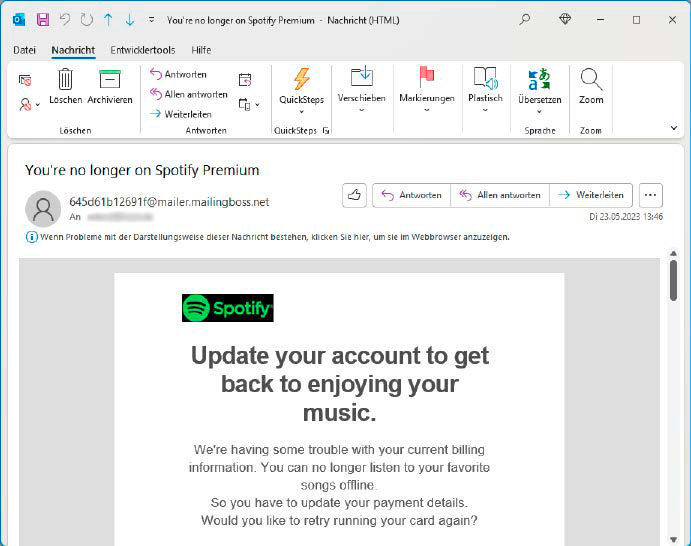Forward using header Weiterleiten button
This screenshot has width=691, height=546.
coord(591,195)
